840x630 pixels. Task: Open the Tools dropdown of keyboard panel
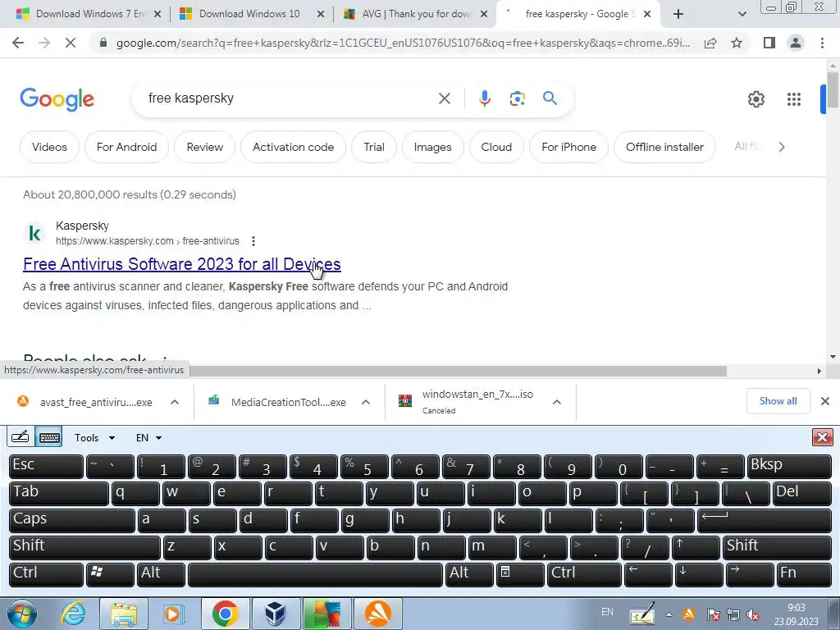94,438
